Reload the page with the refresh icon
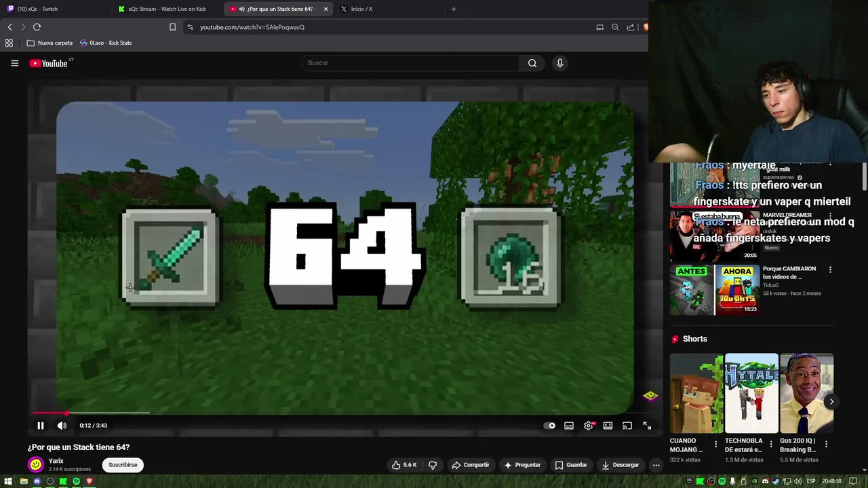The width and height of the screenshot is (868, 488). point(37,27)
